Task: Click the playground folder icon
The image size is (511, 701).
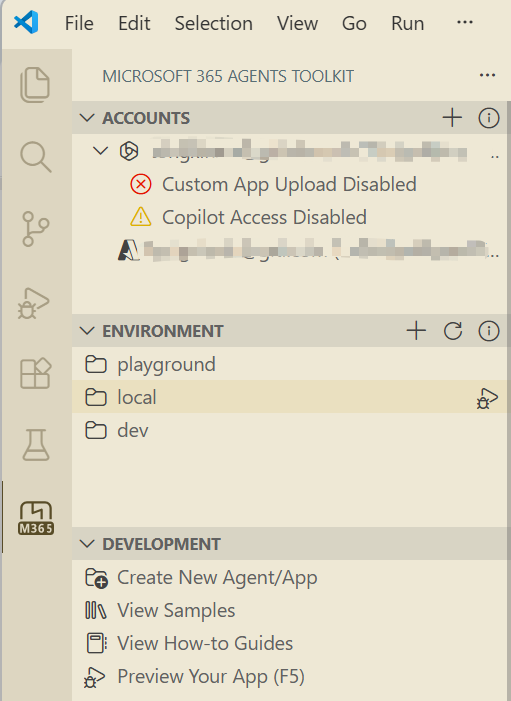Action: point(96,364)
